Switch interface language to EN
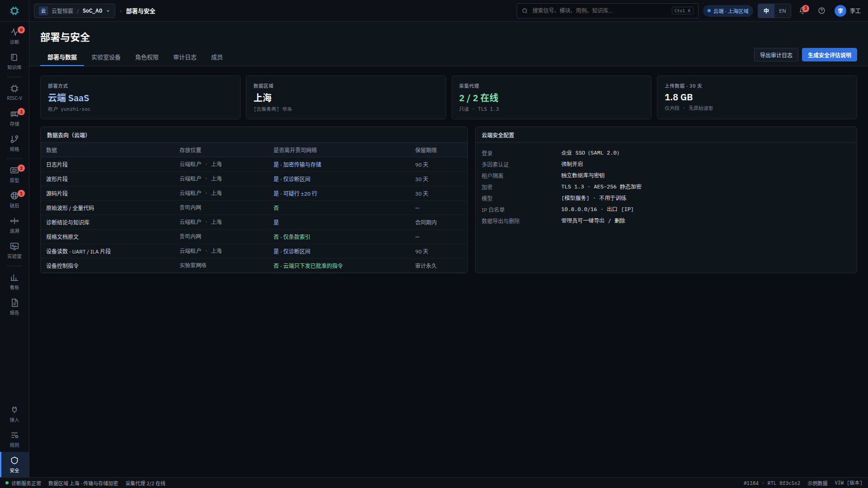Image resolution: width=868 pixels, height=488 pixels. [783, 11]
